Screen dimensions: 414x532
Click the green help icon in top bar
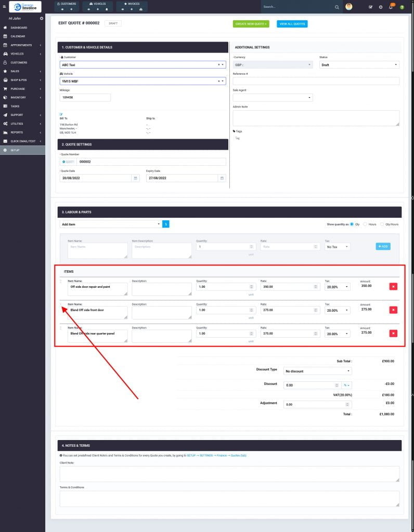tap(402, 7)
